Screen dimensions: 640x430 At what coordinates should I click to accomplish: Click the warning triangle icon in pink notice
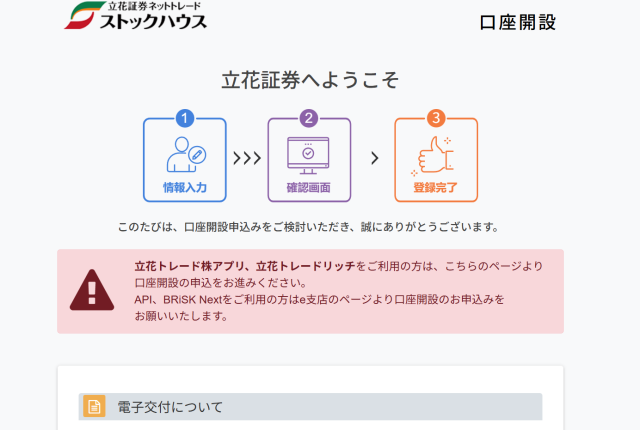(92, 290)
